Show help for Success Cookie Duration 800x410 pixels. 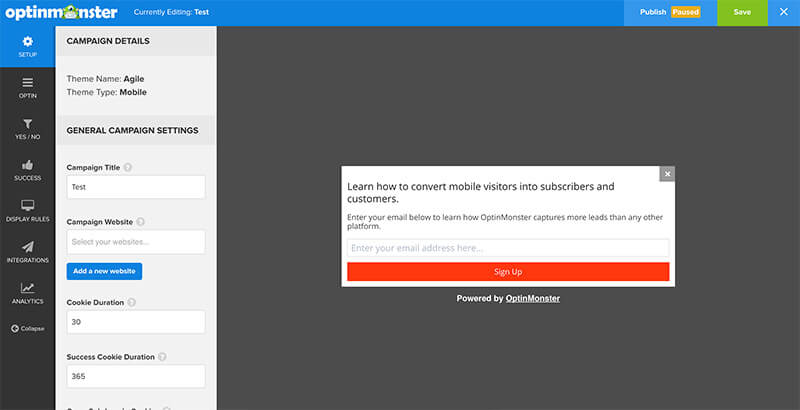[162, 357]
